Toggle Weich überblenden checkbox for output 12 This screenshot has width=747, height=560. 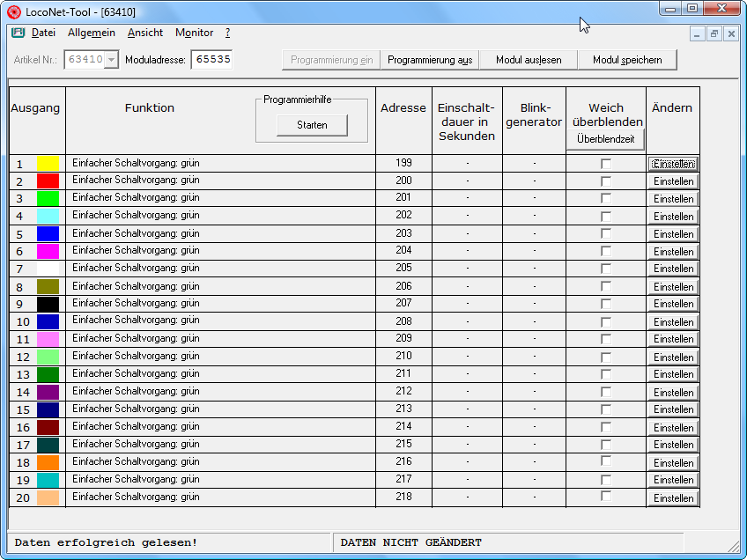point(606,357)
